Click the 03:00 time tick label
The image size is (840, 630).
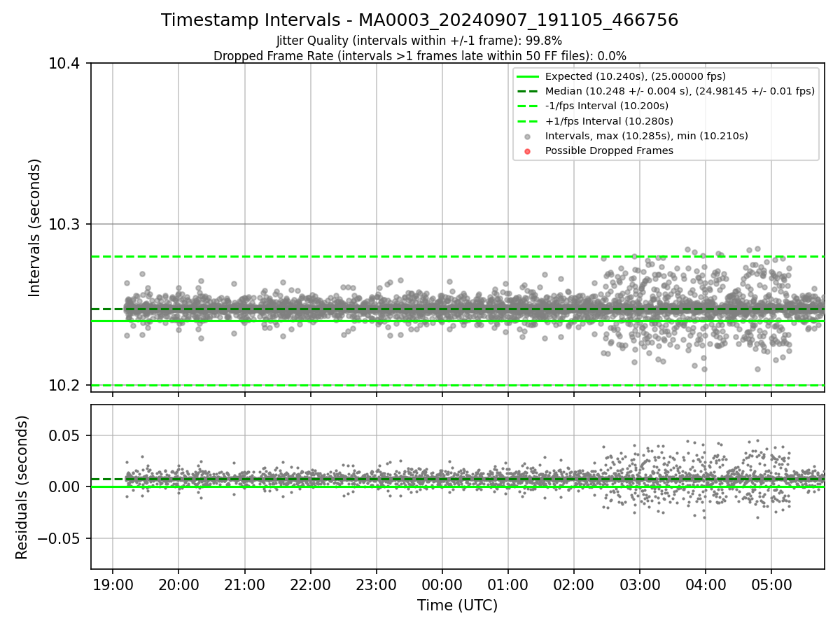pyautogui.click(x=639, y=584)
